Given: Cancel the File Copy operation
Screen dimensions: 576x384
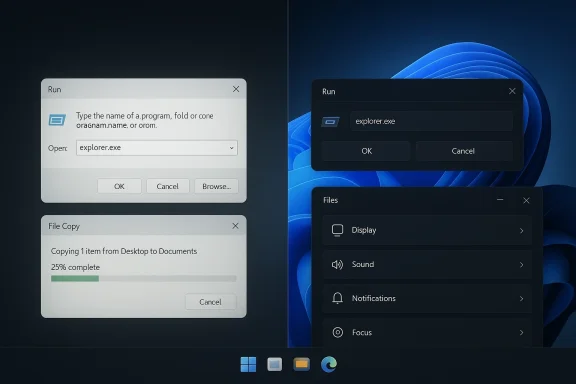Looking at the screenshot, I should pos(210,302).
